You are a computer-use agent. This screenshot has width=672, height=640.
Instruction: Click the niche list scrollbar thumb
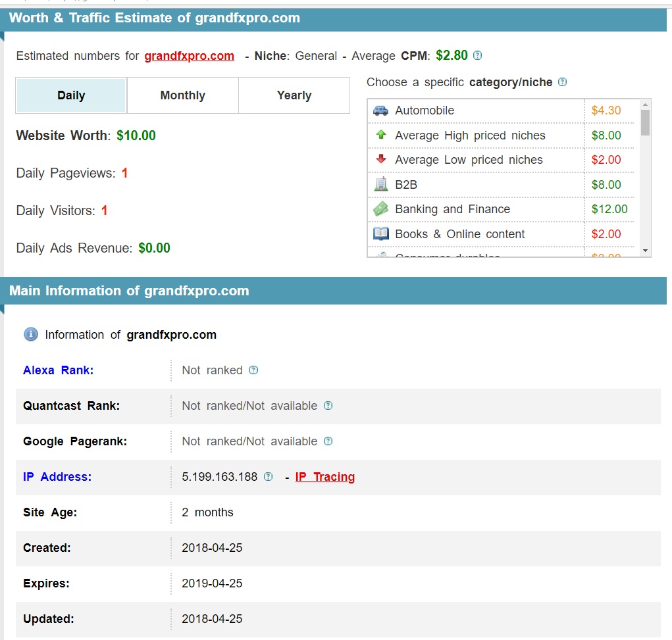[645, 122]
